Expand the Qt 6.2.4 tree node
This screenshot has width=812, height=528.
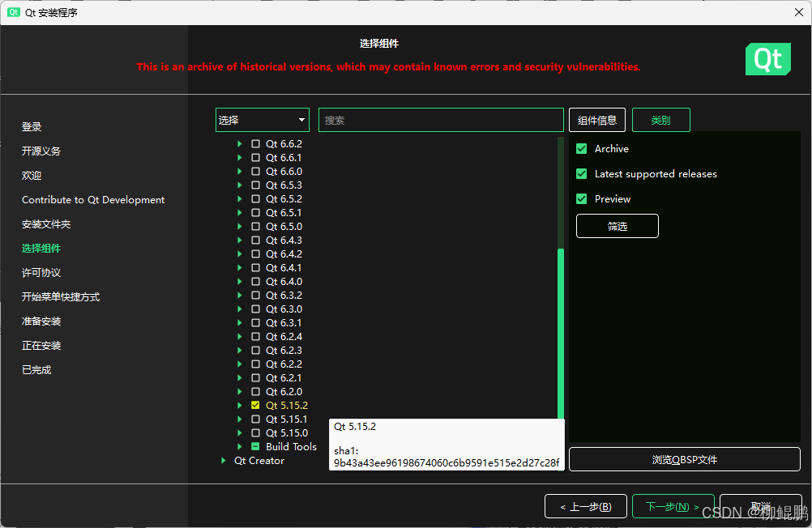(239, 336)
